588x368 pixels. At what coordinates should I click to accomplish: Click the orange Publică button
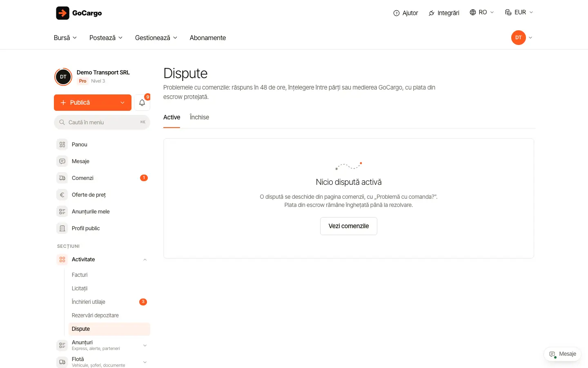[x=93, y=103]
